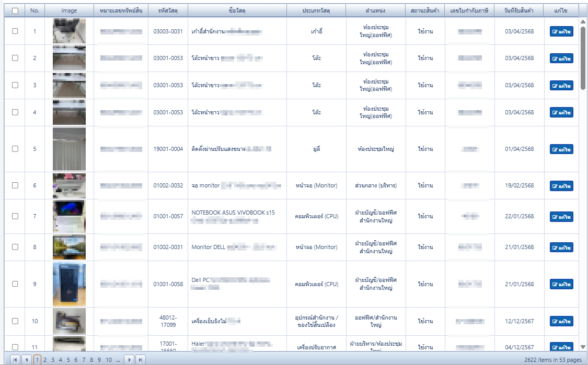Click the Dell PC thumbnail image in row 9

click(x=69, y=284)
